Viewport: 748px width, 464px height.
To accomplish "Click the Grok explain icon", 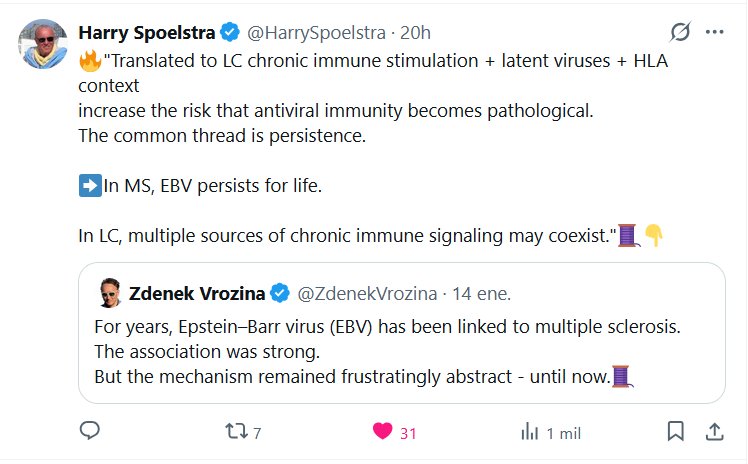I will [x=680, y=32].
